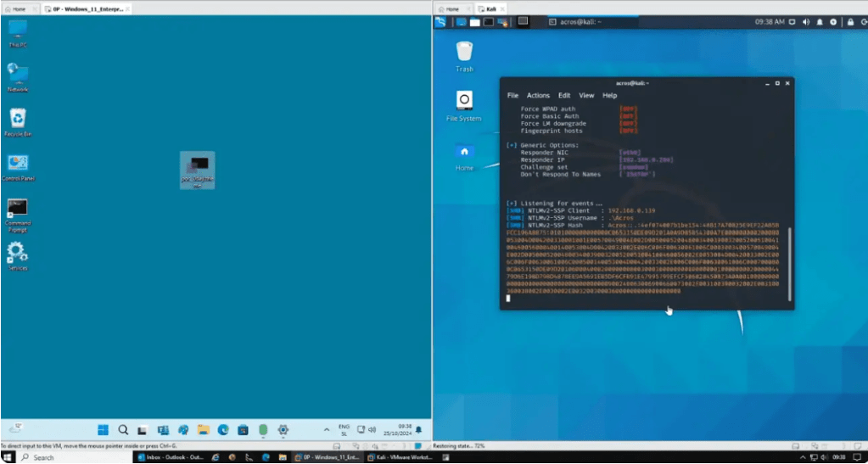The width and height of the screenshot is (868, 464).
Task: Open the Recycle Bin desktop icon
Action: pos(17,119)
